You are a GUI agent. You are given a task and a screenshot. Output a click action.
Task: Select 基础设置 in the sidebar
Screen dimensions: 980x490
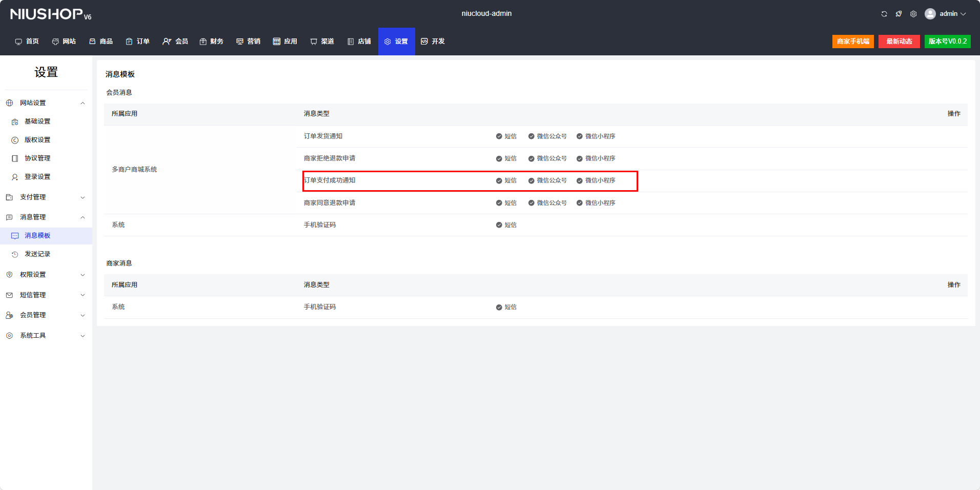(37, 121)
